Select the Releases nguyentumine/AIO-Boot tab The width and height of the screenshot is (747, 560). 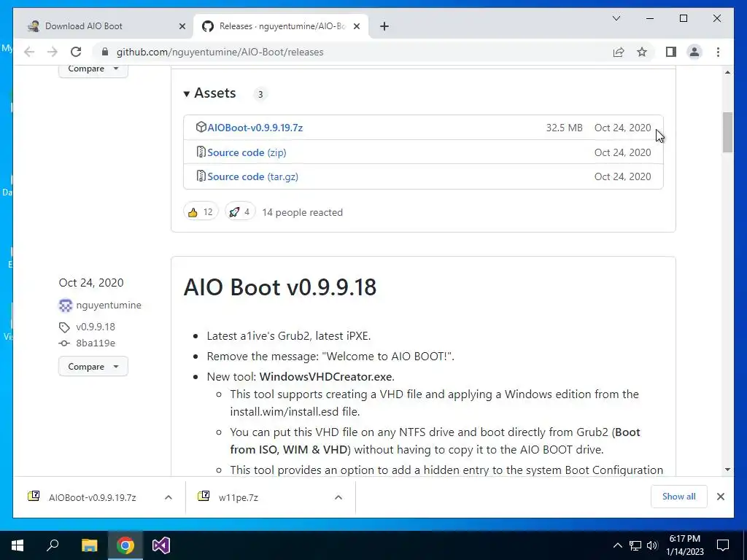281,26
